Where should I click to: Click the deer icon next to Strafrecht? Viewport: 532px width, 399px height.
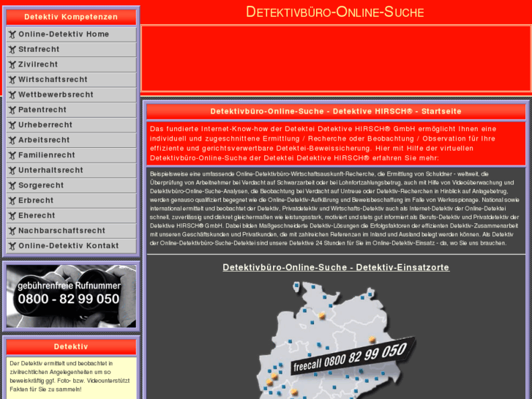[12, 50]
